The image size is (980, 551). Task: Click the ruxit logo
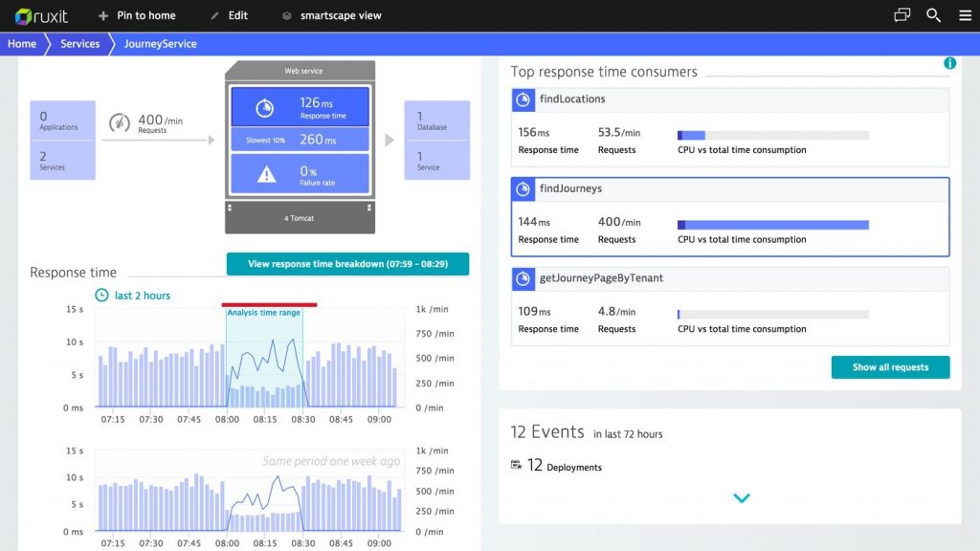pos(41,15)
